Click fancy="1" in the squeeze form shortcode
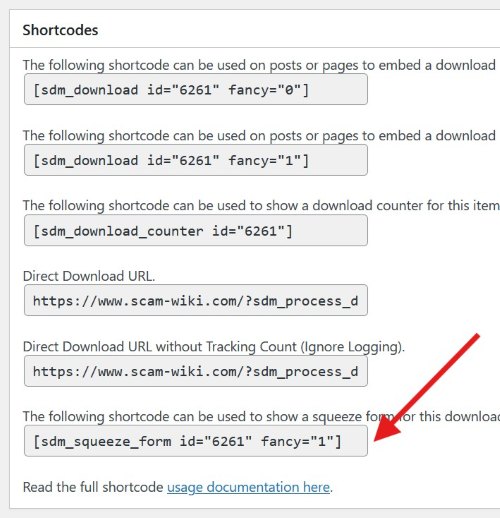 point(298,441)
